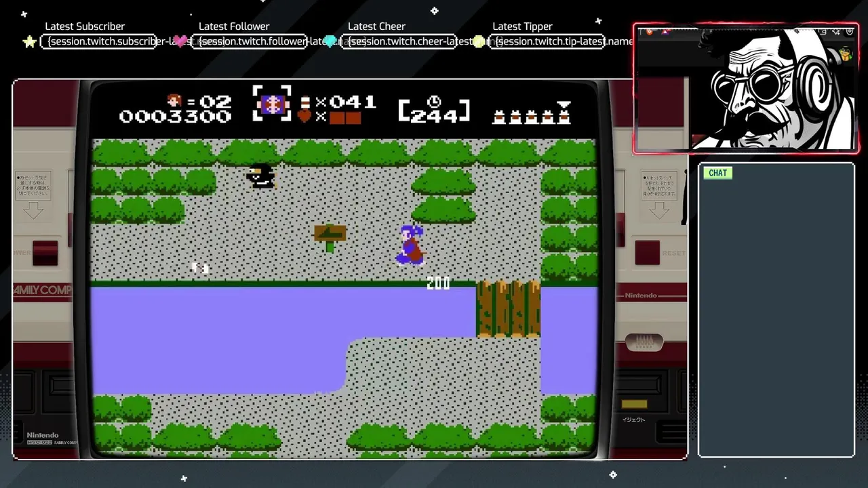Click the ammo counter 'x041'
This screenshot has width=868, height=488.
point(346,102)
